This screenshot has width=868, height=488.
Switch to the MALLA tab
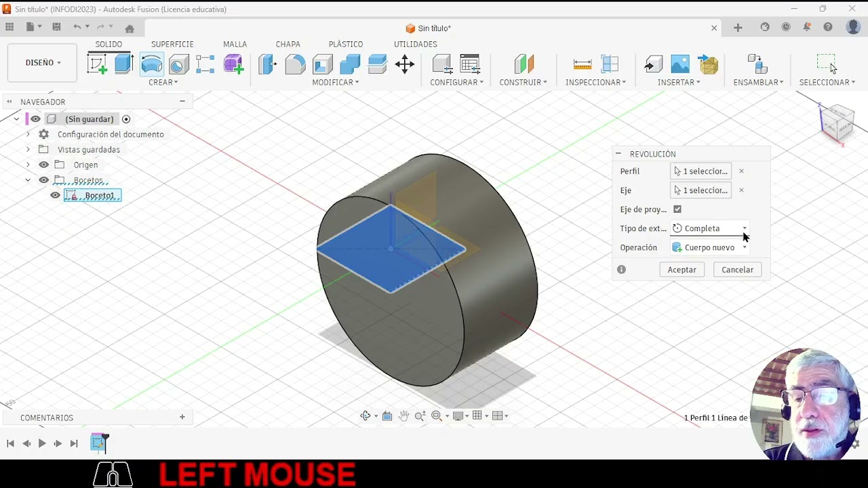tap(235, 44)
